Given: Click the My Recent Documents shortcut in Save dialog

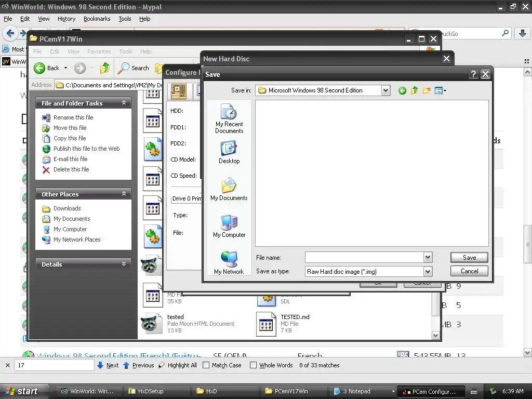Looking at the screenshot, I should coord(229,118).
